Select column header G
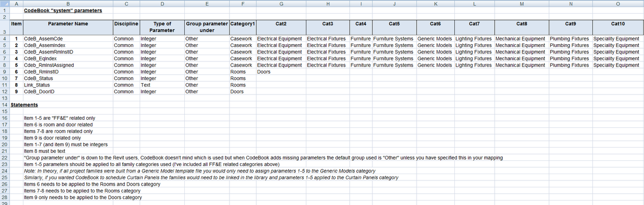Screen dimensions: 644x205 281,4
